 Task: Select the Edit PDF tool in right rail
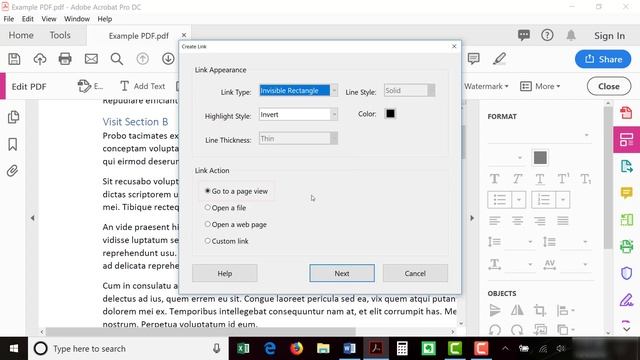[x=626, y=140]
